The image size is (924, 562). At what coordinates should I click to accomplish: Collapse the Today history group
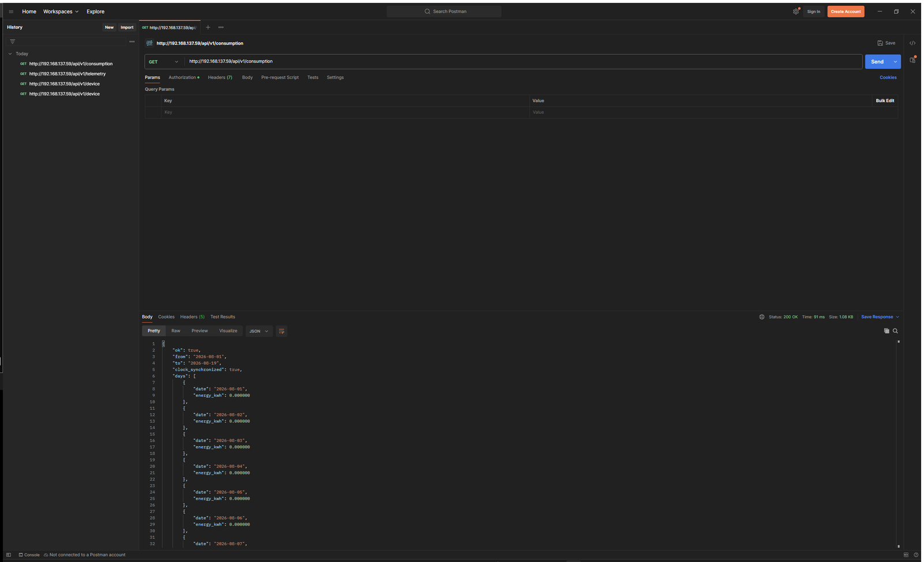(10, 54)
